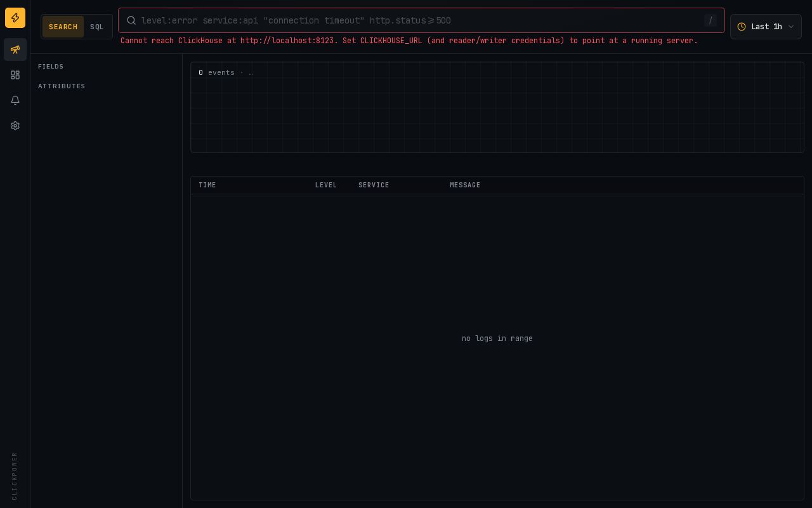Click the '0 events' count text
This screenshot has width=812, height=508.
(x=216, y=72)
